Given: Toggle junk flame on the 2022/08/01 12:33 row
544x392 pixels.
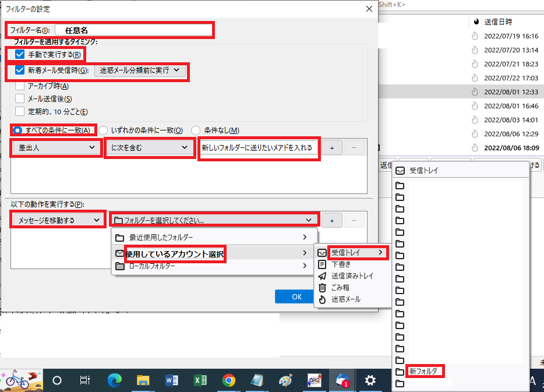Looking at the screenshot, I should [x=475, y=92].
